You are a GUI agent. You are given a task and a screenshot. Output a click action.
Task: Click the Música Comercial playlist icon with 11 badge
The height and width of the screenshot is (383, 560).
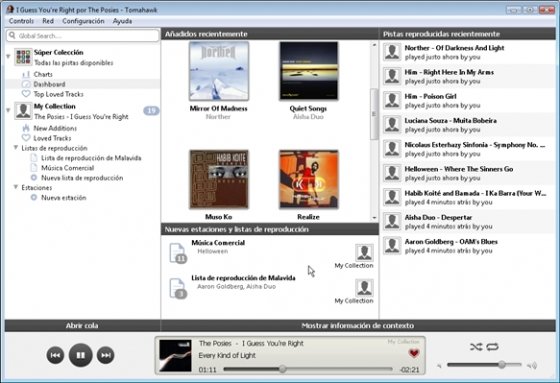178,253
